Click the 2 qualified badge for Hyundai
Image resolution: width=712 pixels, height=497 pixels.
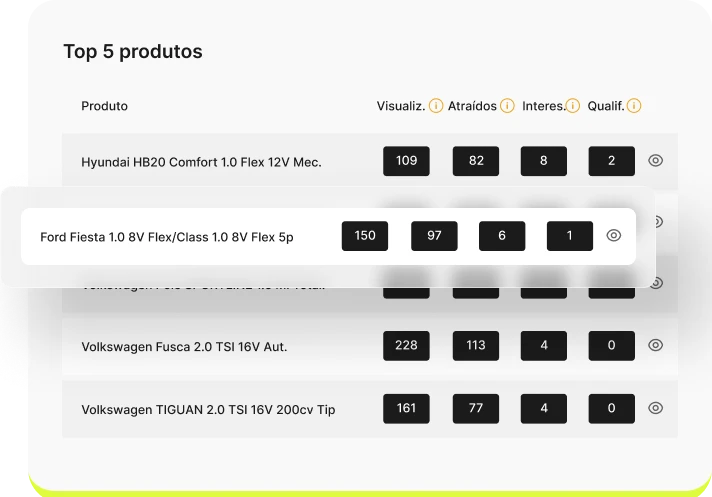(611, 161)
